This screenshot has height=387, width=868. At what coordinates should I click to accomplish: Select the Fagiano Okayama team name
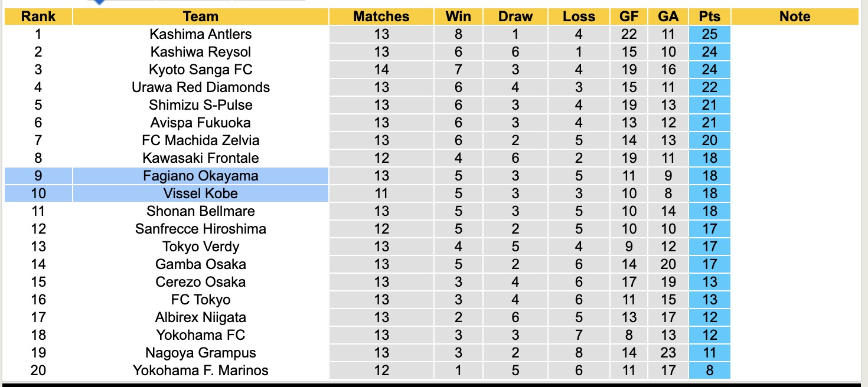point(201,176)
